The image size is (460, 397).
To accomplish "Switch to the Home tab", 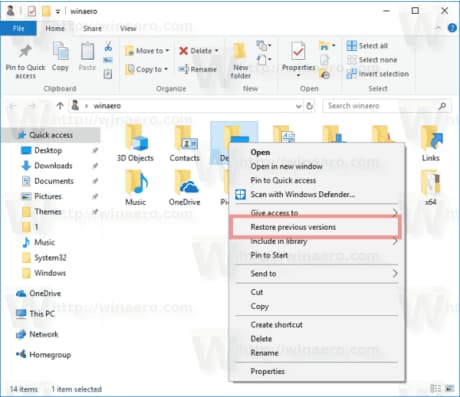I will 55,29.
